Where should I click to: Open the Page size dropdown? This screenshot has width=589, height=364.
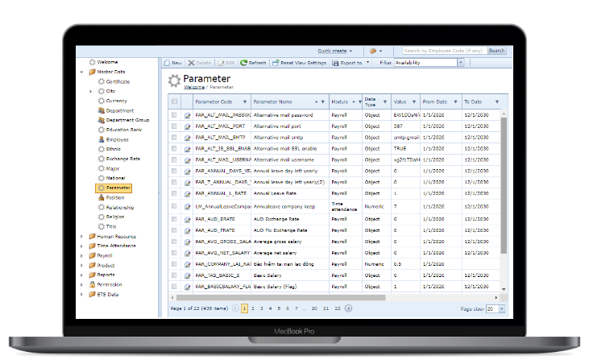tap(501, 308)
